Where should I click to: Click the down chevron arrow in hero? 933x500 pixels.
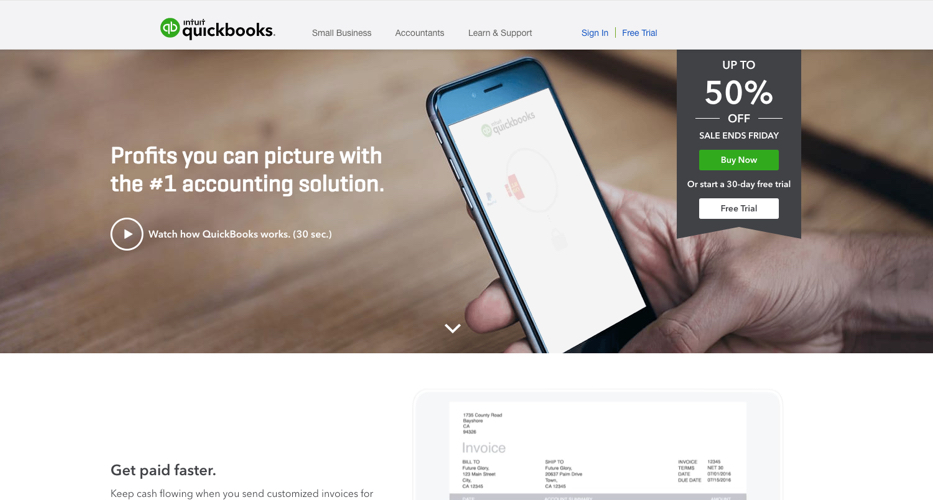click(452, 328)
